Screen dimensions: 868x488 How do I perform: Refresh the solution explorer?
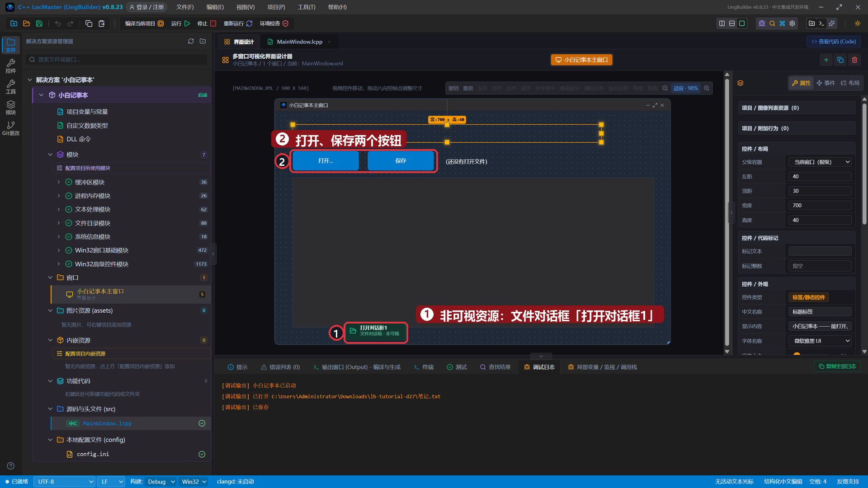(x=191, y=41)
